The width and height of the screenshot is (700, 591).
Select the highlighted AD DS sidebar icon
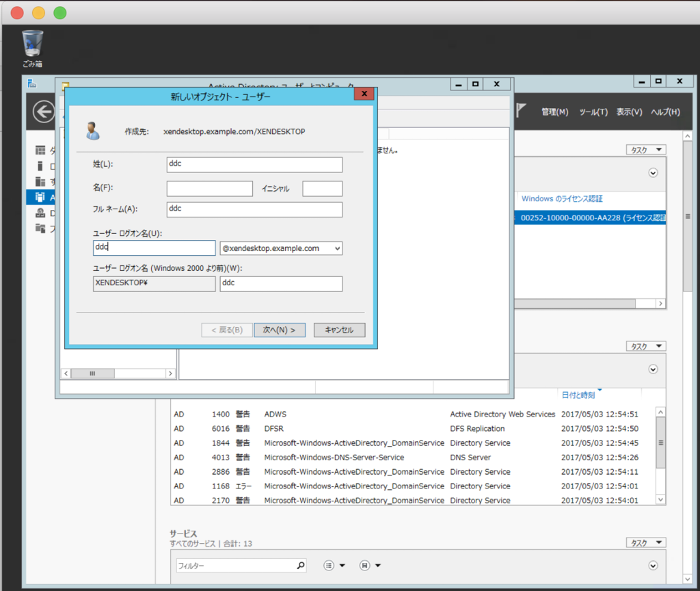click(x=40, y=197)
